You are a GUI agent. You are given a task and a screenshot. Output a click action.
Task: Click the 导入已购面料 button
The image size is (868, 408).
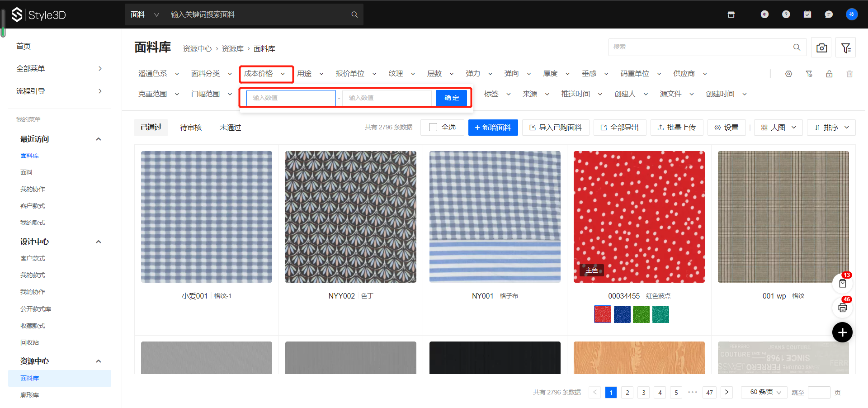coord(556,128)
